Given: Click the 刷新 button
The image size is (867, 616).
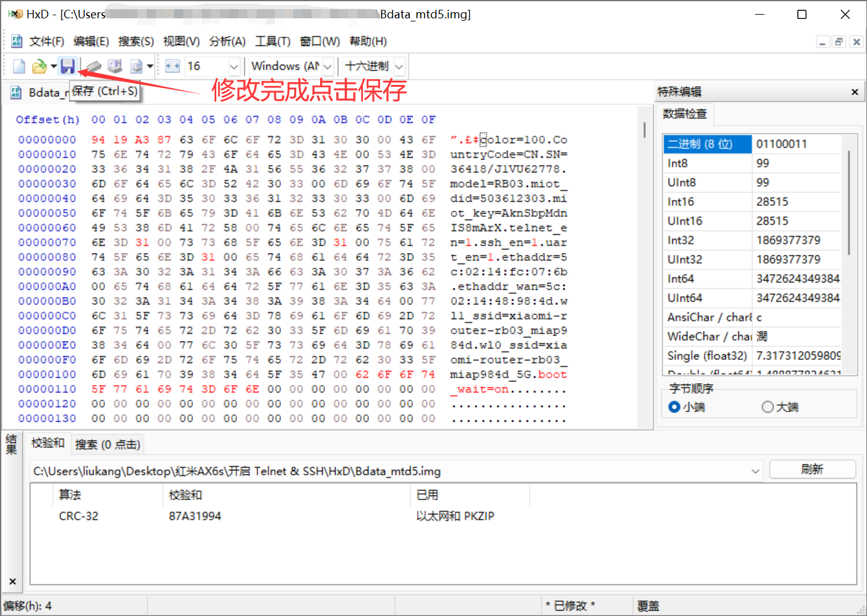Looking at the screenshot, I should point(812,469).
